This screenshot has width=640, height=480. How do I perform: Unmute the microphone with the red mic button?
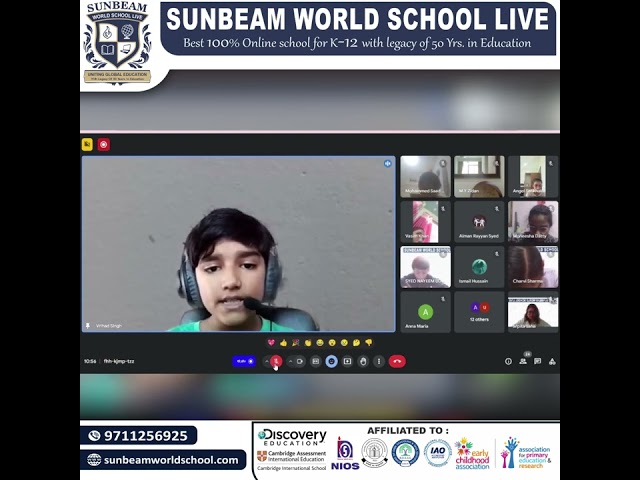(x=276, y=361)
